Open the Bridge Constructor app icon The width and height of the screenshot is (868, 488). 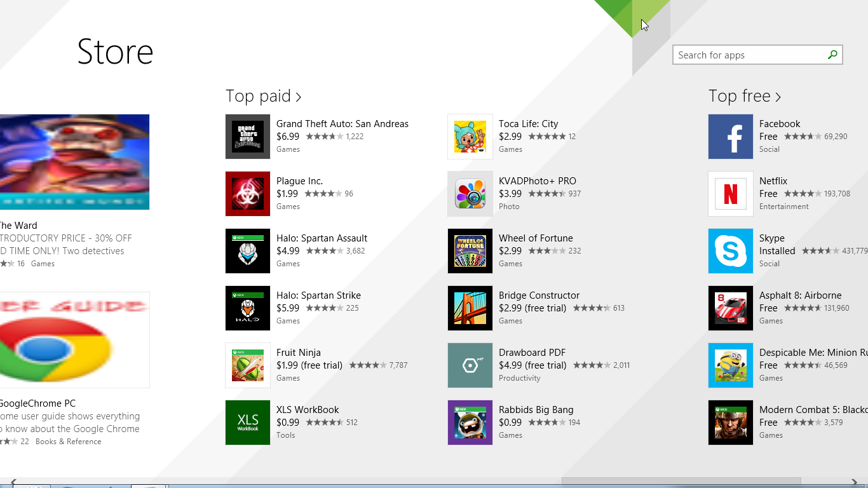coord(470,308)
